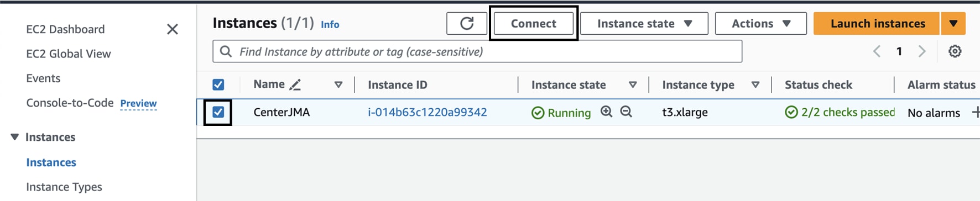The height and width of the screenshot is (201, 980).
Task: Collapse the Instances sidebar section
Action: (x=15, y=136)
